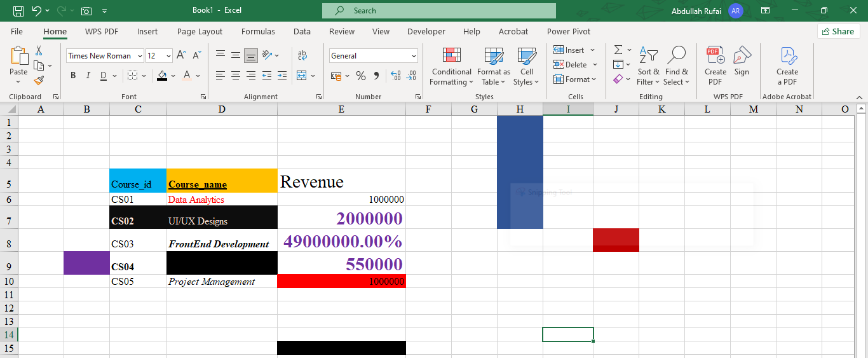Click the Share button

click(838, 31)
